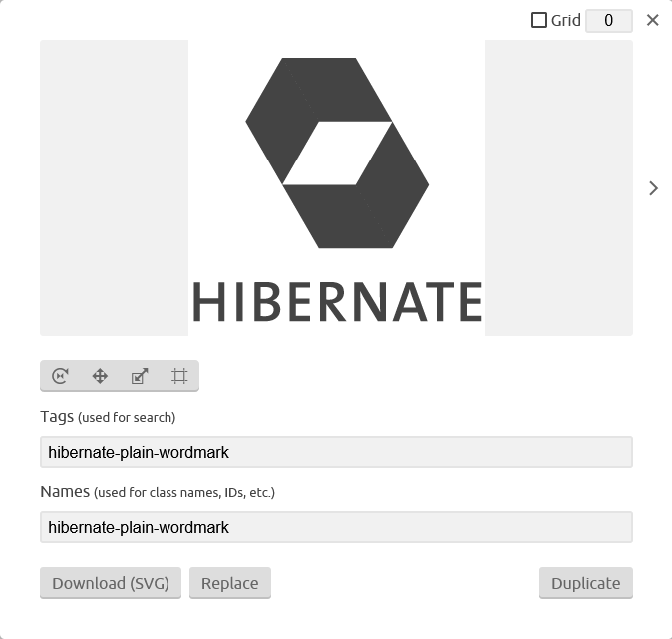Go to next icon with right chevron
The image size is (672, 639).
point(653,188)
